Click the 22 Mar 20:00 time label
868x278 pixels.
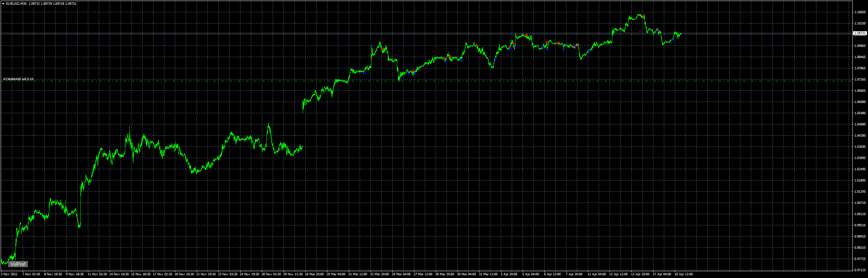click(x=380, y=274)
